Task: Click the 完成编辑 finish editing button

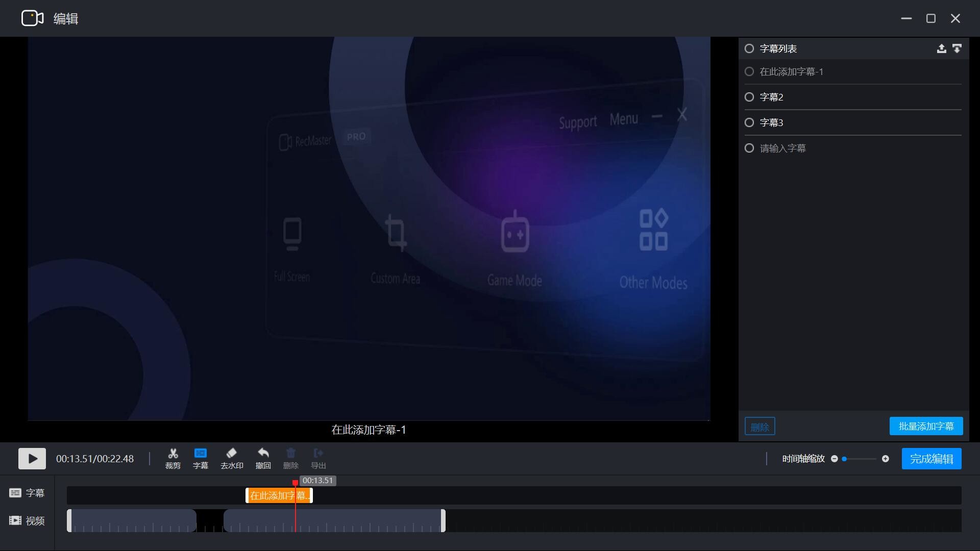Action: [x=932, y=459]
